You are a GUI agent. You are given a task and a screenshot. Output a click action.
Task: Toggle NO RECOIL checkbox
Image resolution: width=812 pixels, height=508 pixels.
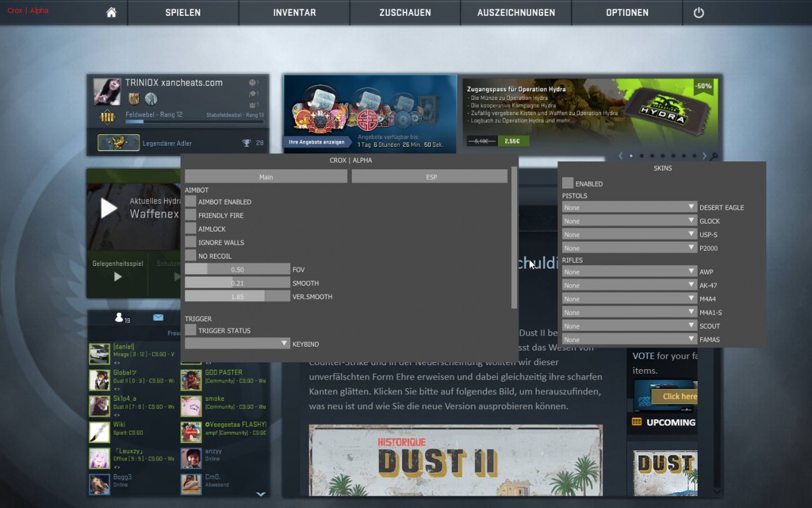tap(190, 256)
